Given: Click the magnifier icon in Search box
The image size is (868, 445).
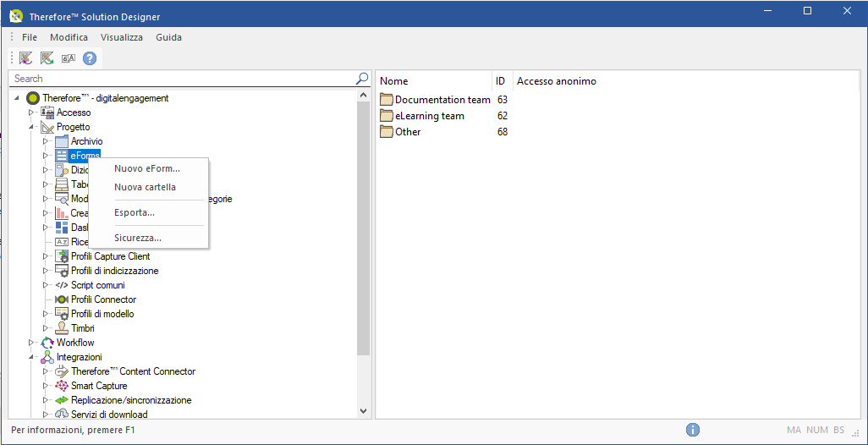Looking at the screenshot, I should click(362, 79).
